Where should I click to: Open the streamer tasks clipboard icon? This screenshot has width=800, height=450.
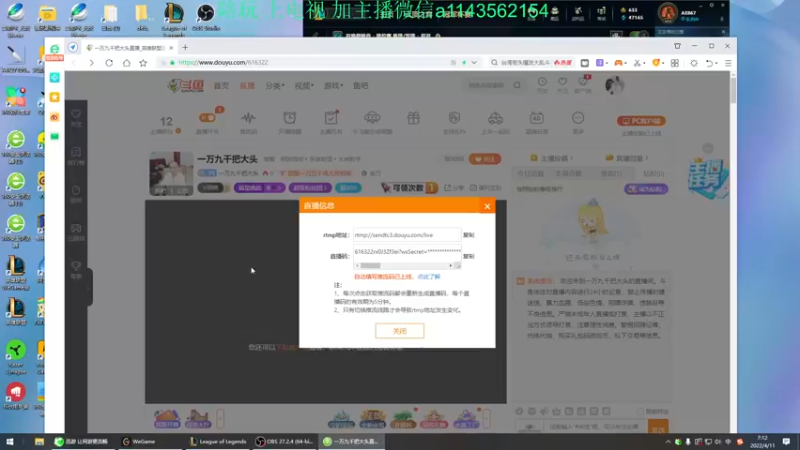331,118
